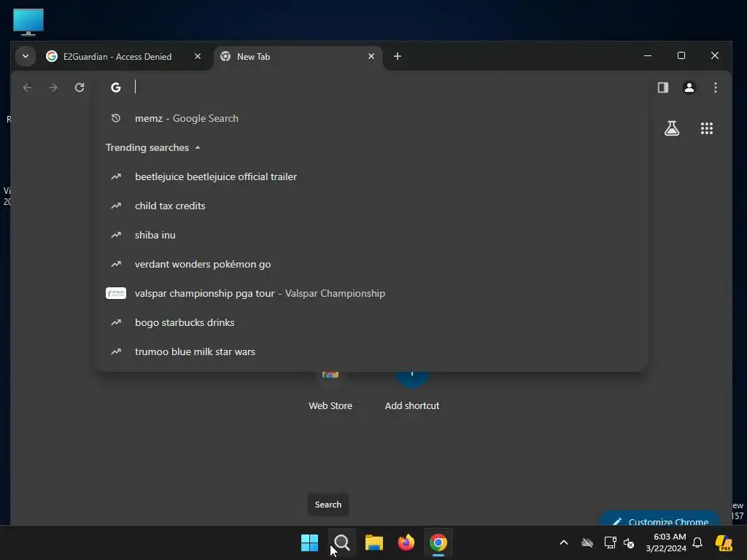Open Copilot preview icon in taskbar
The image size is (747, 560).
[724, 542]
